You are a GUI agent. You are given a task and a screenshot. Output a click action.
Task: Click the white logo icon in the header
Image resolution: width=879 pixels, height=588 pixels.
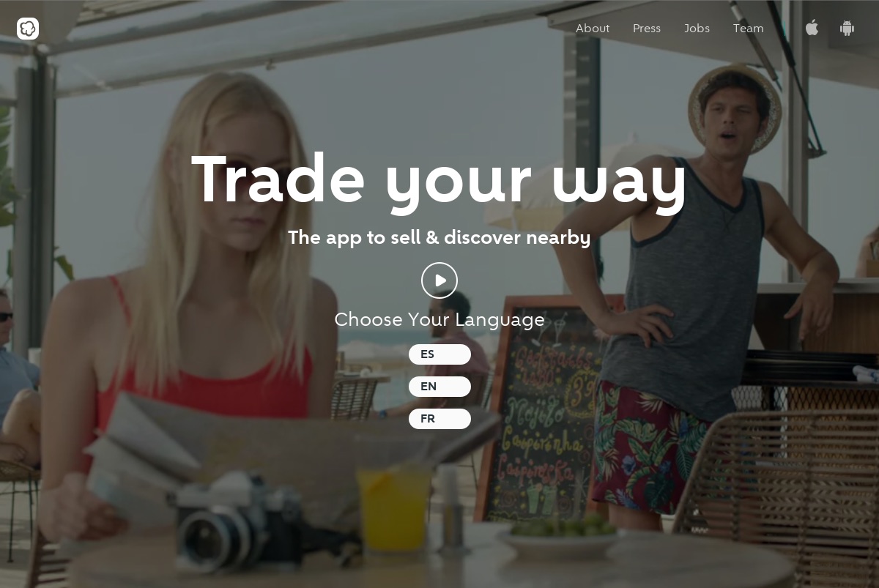(x=28, y=29)
